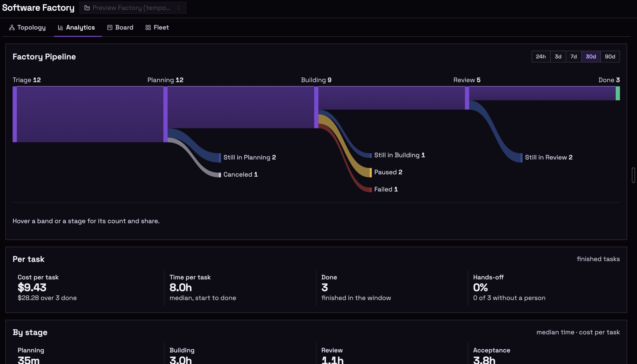The width and height of the screenshot is (637, 364).
Task: Click the Still in Building 1 label
Action: point(399,155)
